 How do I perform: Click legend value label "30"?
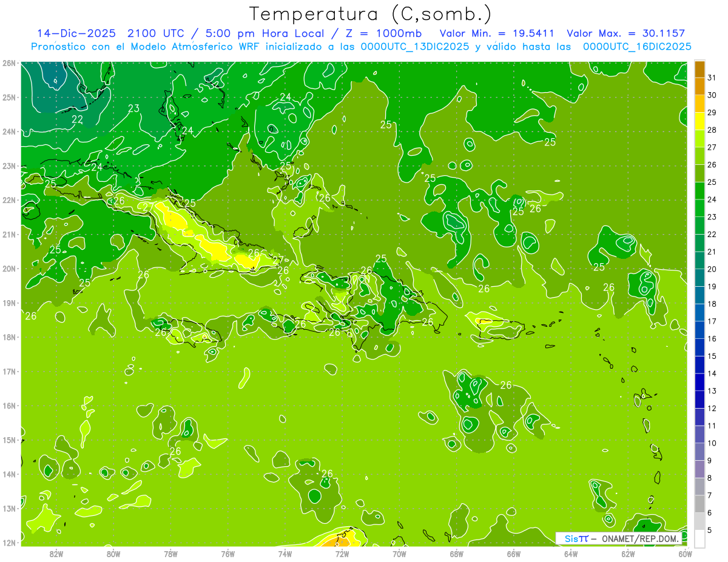(x=712, y=95)
